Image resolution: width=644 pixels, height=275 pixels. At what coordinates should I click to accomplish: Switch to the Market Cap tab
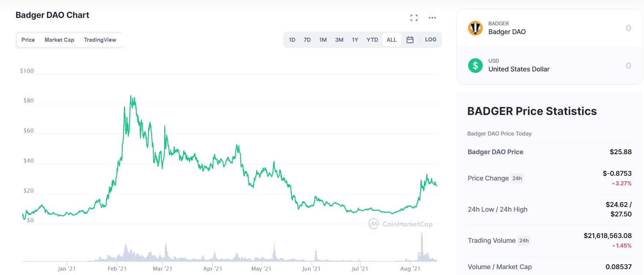59,40
